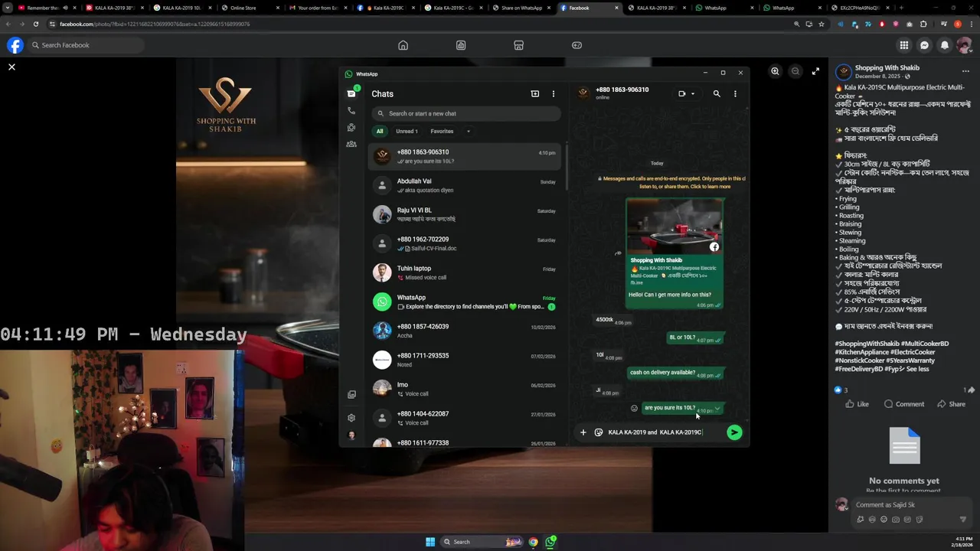Forward the shared Facebook link message

pyautogui.click(x=618, y=253)
